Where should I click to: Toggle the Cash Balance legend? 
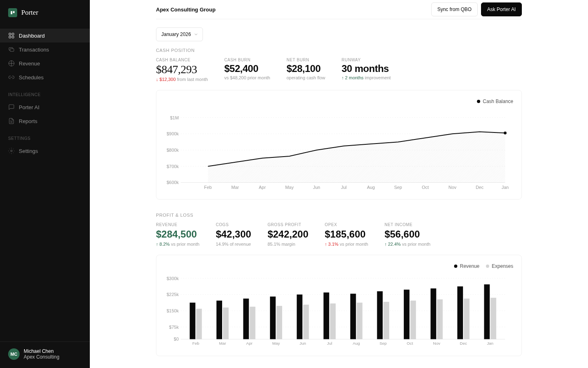click(x=495, y=101)
